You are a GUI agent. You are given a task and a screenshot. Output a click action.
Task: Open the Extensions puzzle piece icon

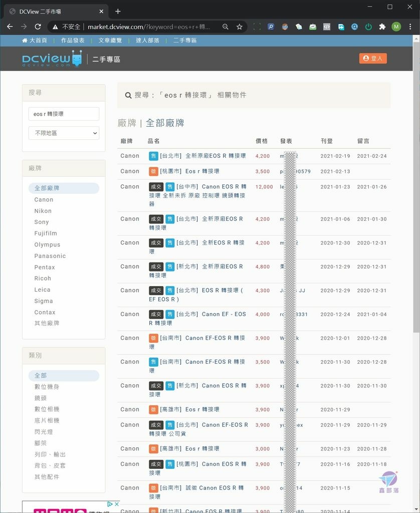(x=382, y=27)
